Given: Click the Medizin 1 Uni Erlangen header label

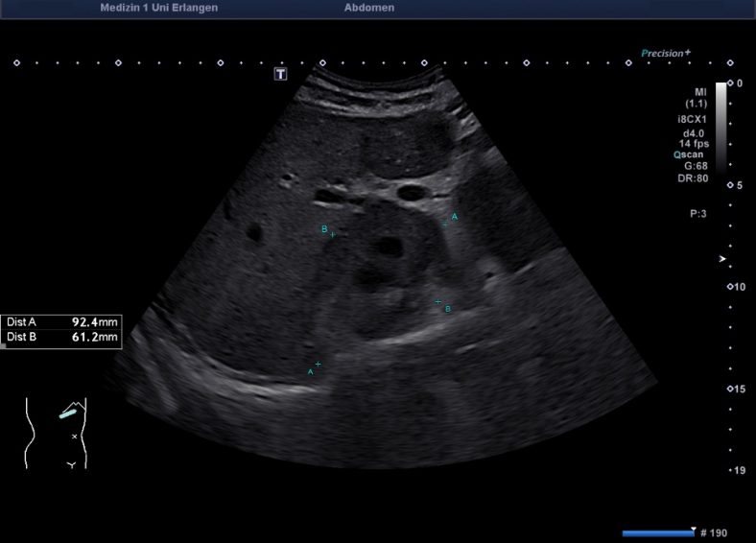Looking at the screenshot, I should coord(157,8).
